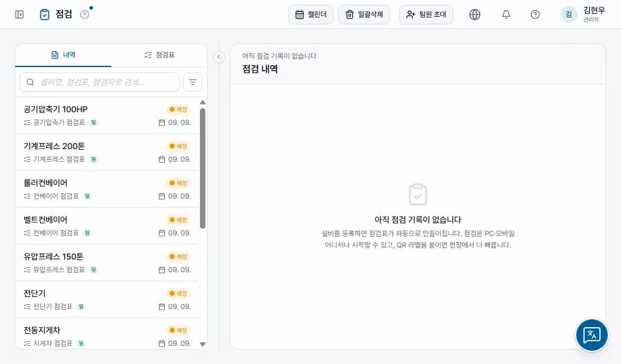Image resolution: width=621 pixels, height=364 pixels.
Task: Open the 캘린더 calendar view
Action: [x=311, y=14]
